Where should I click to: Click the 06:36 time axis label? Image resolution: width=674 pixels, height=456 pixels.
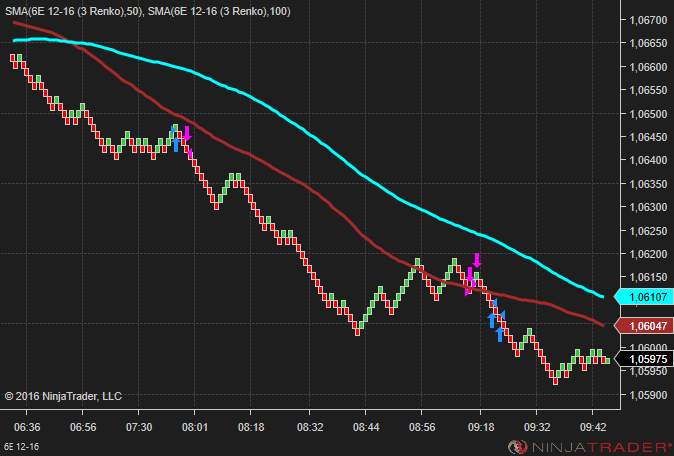pyautogui.click(x=27, y=427)
